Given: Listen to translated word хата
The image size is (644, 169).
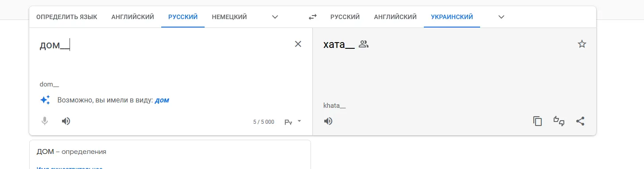Looking at the screenshot, I should pos(328,121).
